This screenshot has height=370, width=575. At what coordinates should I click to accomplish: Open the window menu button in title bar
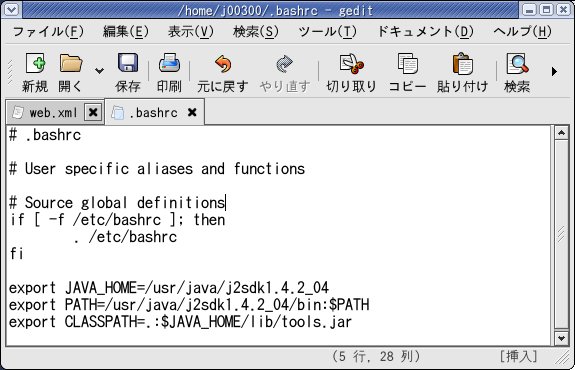11,10
